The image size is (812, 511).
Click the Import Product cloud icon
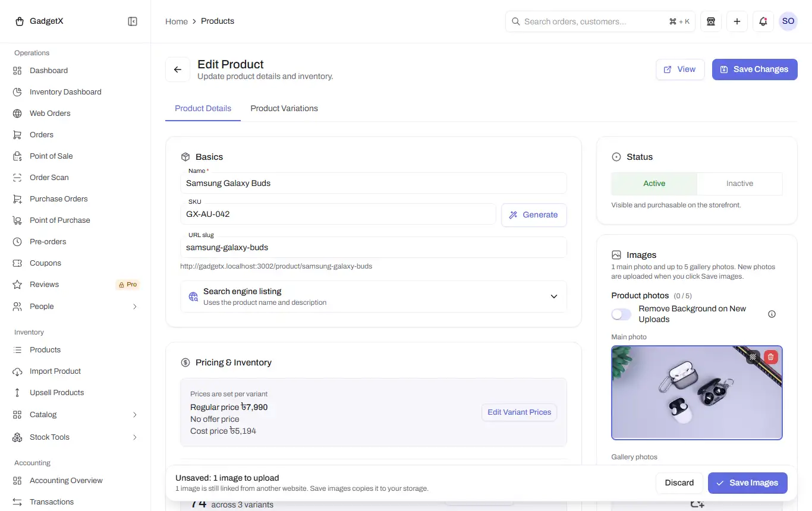click(17, 371)
